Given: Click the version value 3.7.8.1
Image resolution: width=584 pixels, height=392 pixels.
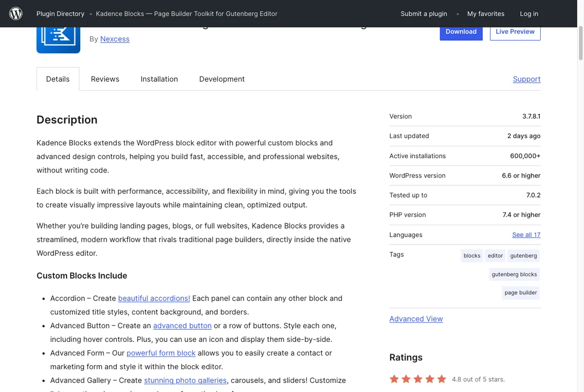Looking at the screenshot, I should tap(531, 116).
